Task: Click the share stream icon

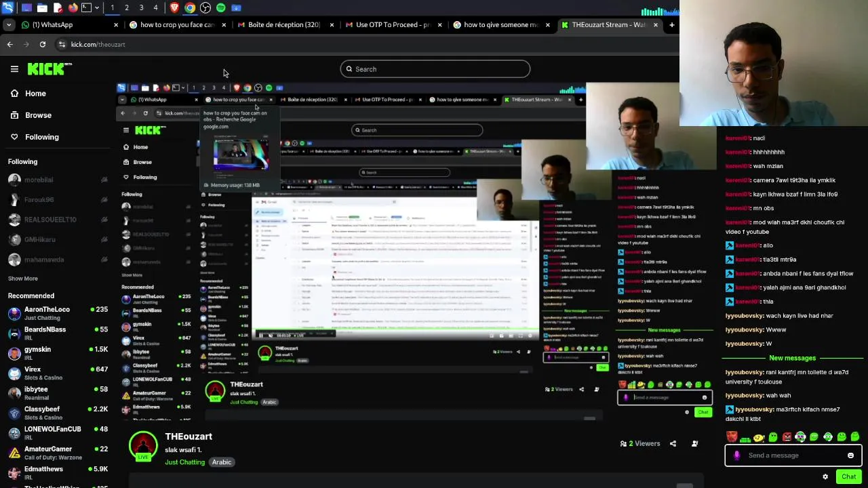Action: pos(673,444)
